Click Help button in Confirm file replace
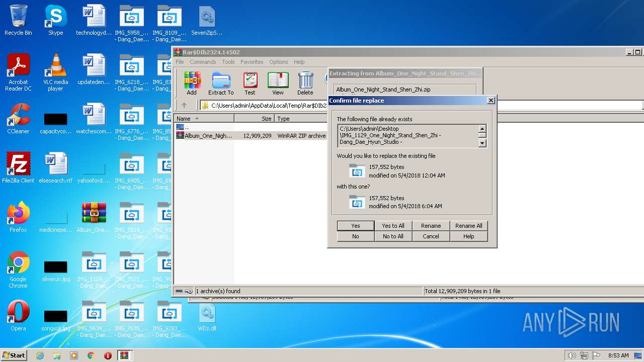The height and width of the screenshot is (362, 644). click(x=468, y=236)
